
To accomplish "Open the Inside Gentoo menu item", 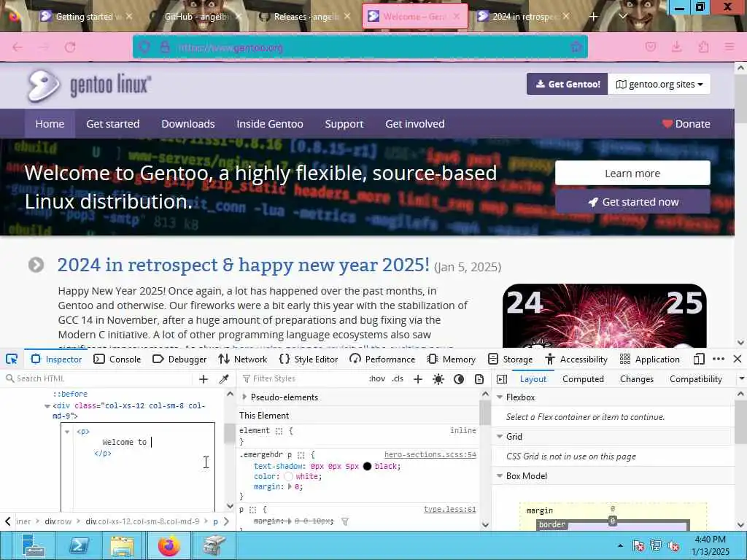I will pos(270,124).
